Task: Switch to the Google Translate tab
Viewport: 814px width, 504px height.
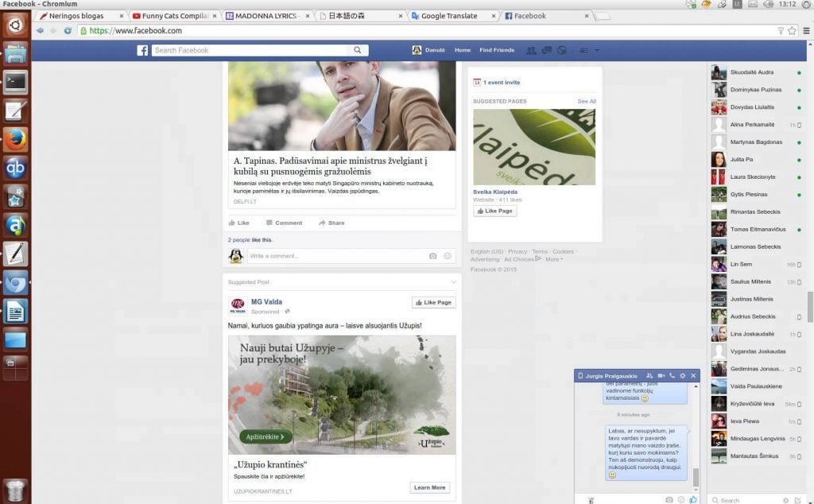Action: pos(449,16)
